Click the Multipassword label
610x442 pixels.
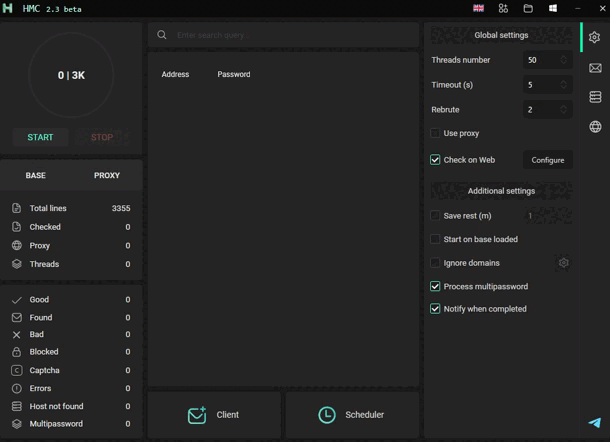click(56, 424)
